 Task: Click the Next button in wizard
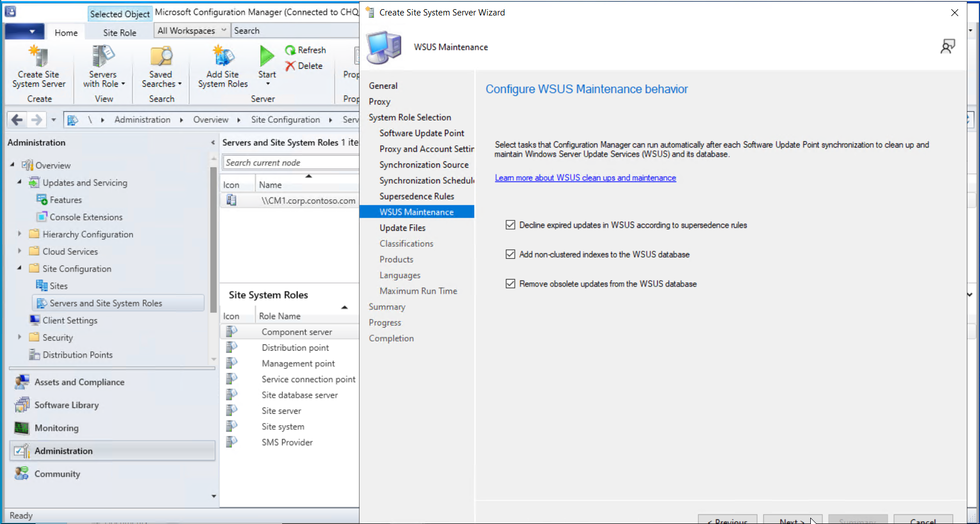tap(792, 519)
